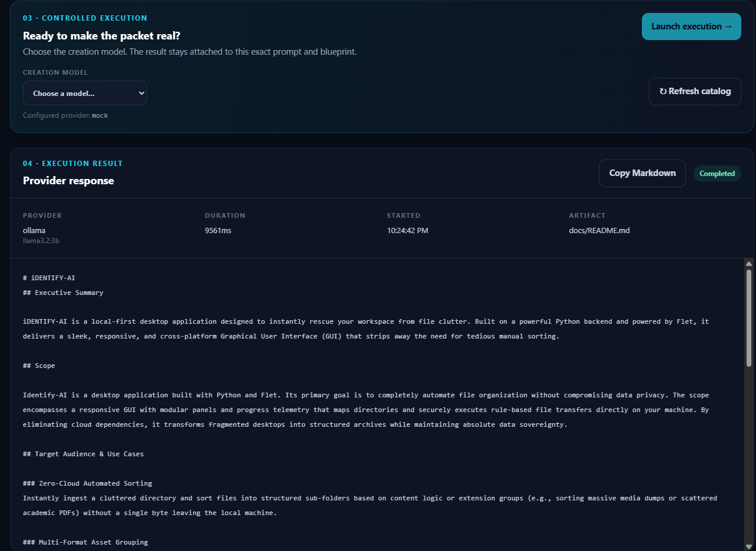Click the ollama provider name
This screenshot has height=551, width=756.
pos(34,230)
